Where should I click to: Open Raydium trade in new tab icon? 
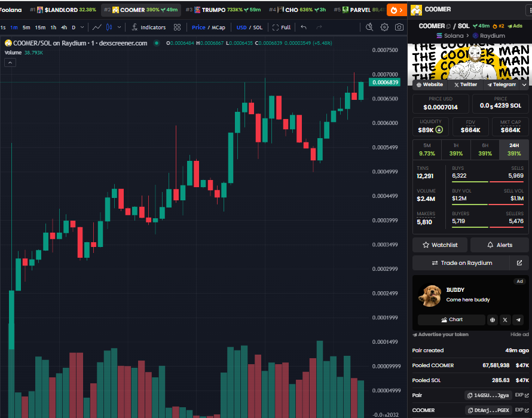(x=519, y=263)
